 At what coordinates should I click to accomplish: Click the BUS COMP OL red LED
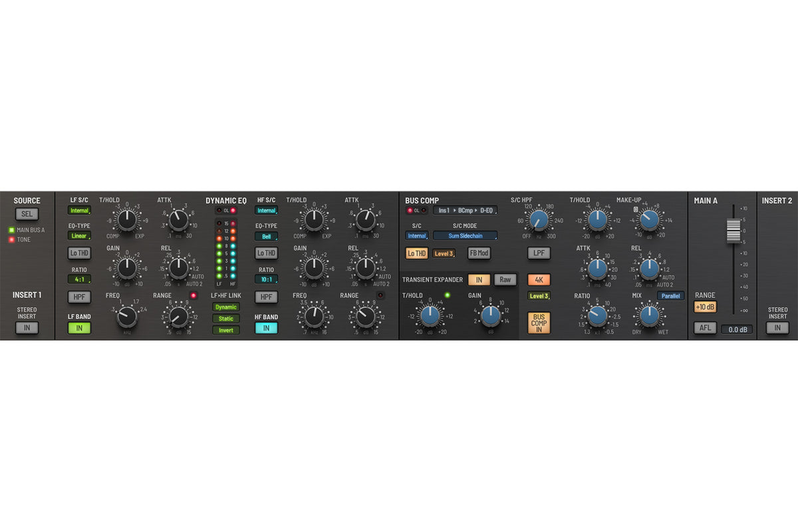[410, 210]
